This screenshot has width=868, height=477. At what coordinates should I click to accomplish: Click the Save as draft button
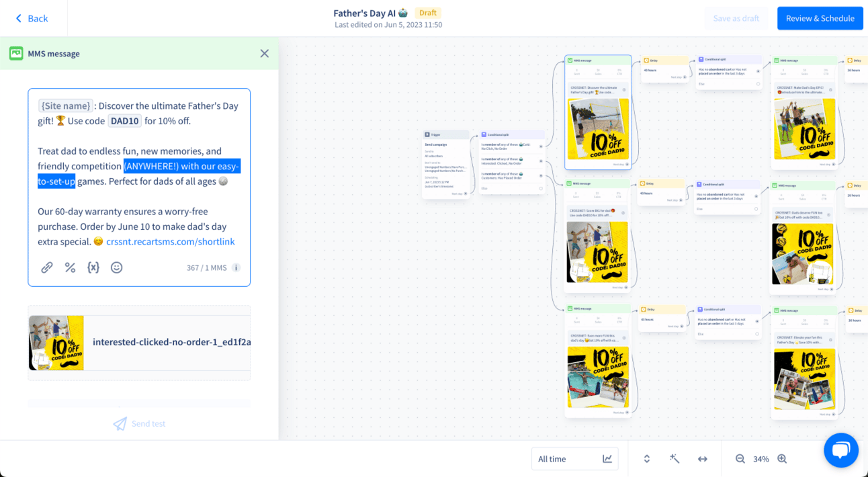click(736, 18)
